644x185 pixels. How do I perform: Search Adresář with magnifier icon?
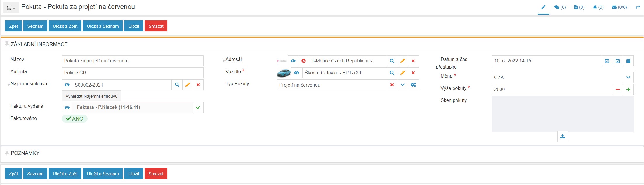click(x=392, y=61)
